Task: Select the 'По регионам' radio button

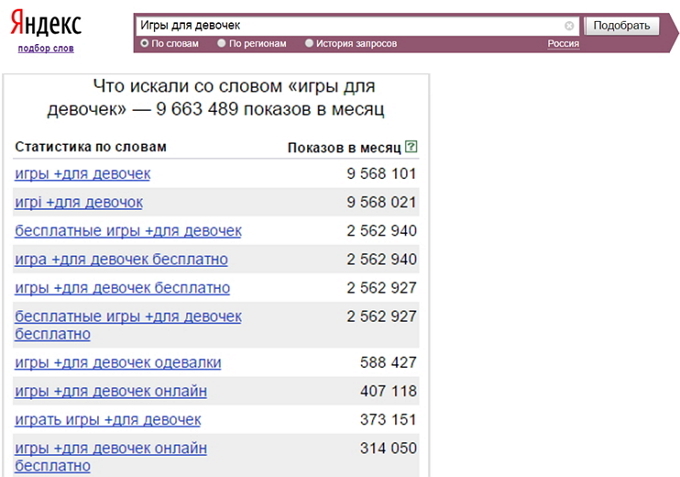Action: click(223, 44)
